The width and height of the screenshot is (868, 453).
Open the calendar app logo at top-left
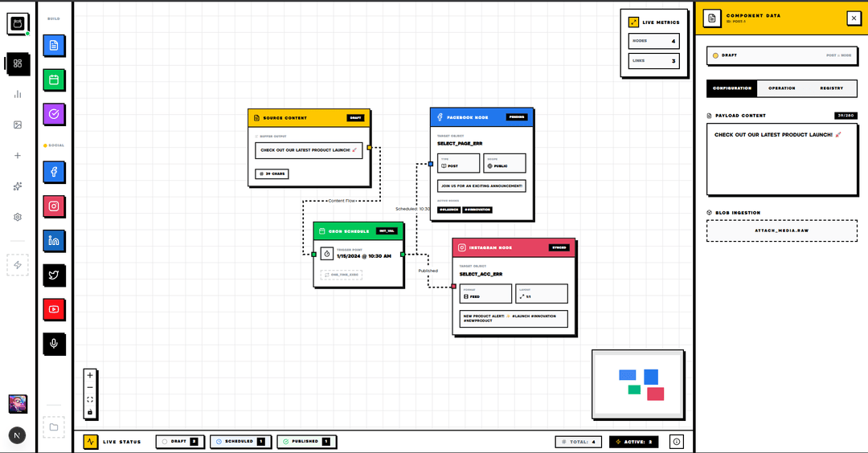[18, 24]
